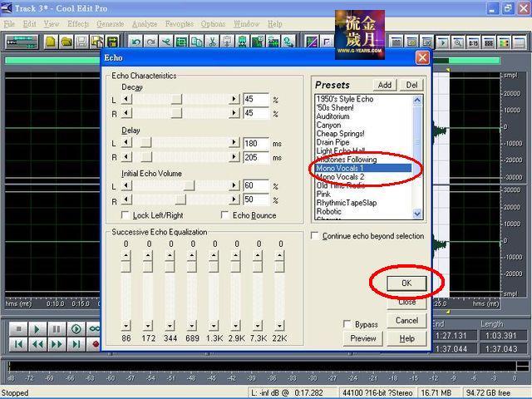
Task: Click Delay R slider left arrow
Action: (x=126, y=157)
